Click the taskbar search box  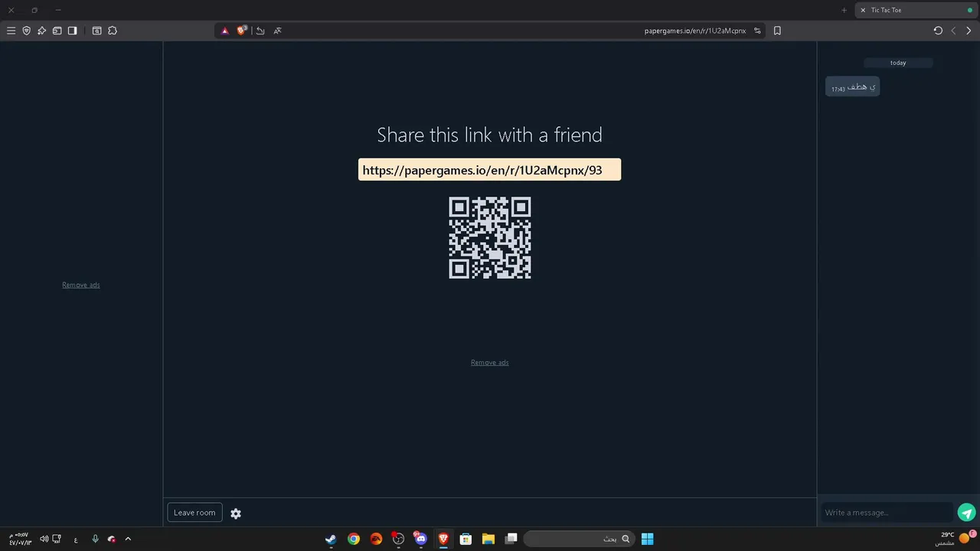(x=580, y=539)
